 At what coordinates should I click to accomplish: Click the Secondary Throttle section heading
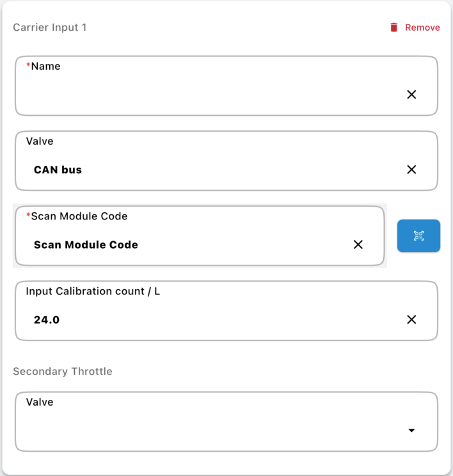point(62,371)
